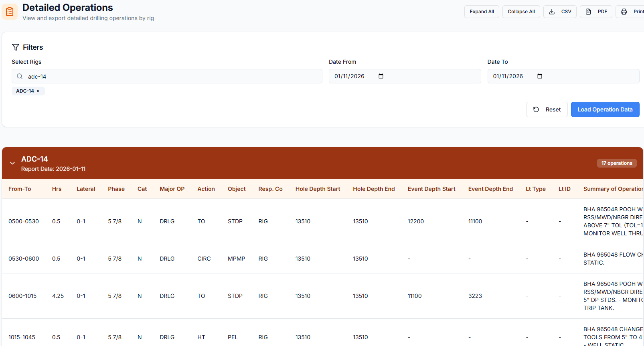
Task: Click the Hole Depth Start column header
Action: click(318, 189)
